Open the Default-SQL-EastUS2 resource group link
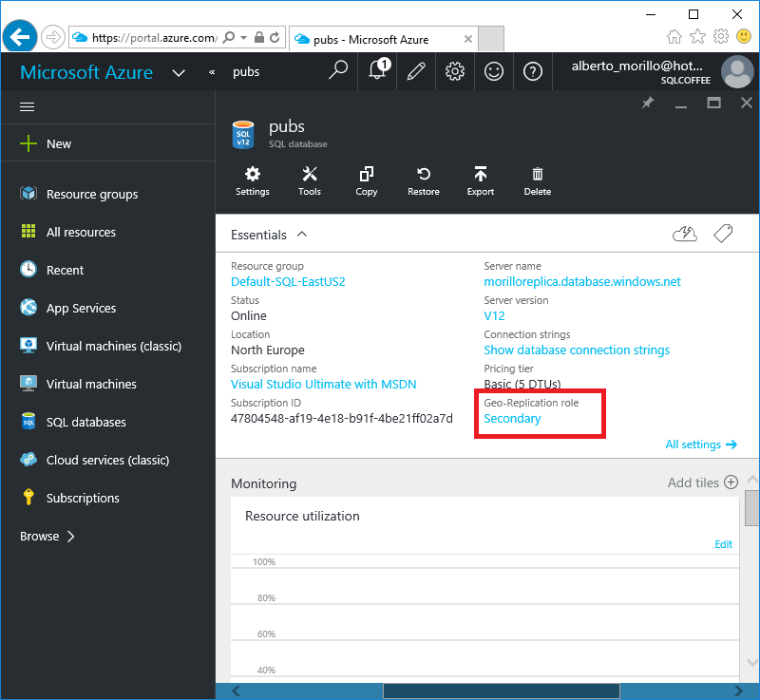Viewport: 760px width, 700px height. (288, 281)
